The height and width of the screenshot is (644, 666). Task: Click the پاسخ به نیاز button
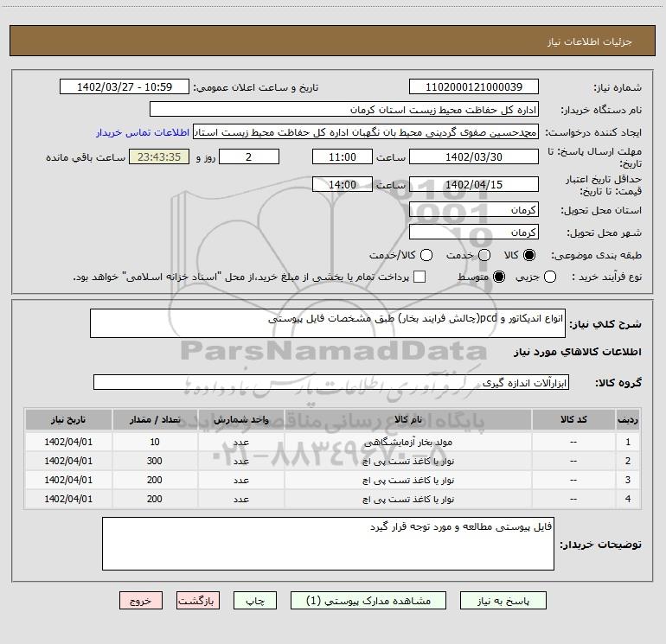click(503, 601)
